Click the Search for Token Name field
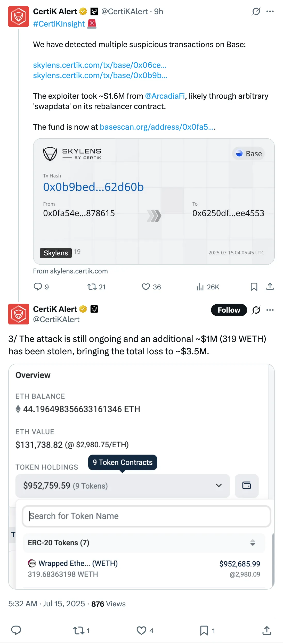Viewport: 283px width, 644px height. point(146,516)
